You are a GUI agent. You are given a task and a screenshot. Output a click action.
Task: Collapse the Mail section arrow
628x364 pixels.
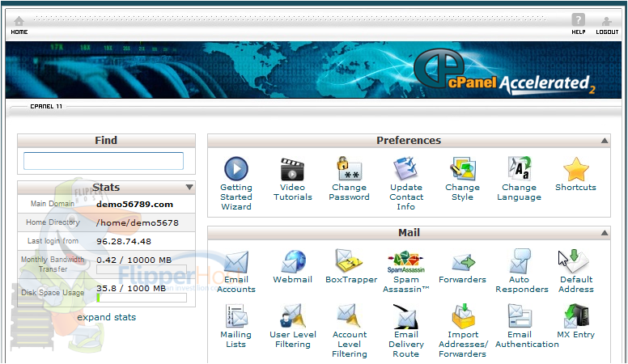605,233
